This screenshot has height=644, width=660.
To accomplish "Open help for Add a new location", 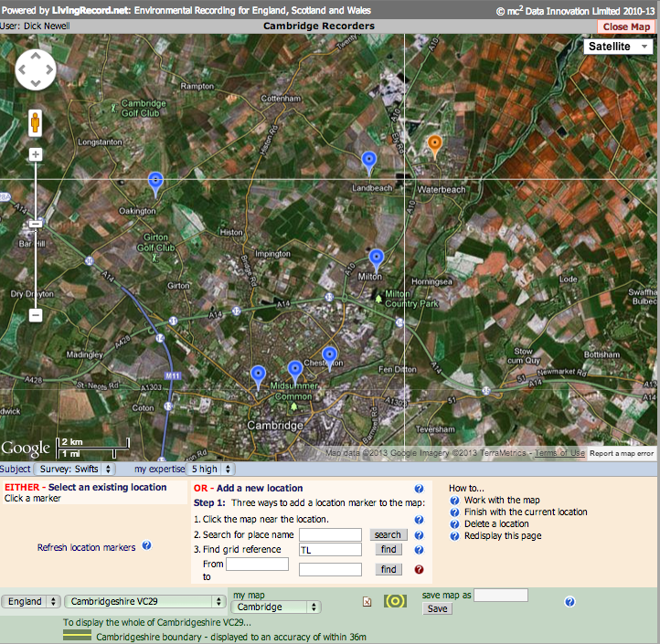I will tap(419, 489).
